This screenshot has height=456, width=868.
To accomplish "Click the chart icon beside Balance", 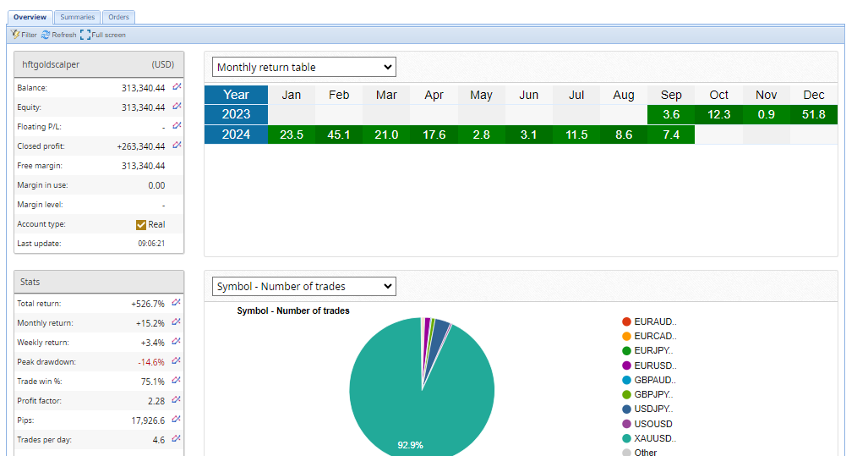I will click(177, 87).
